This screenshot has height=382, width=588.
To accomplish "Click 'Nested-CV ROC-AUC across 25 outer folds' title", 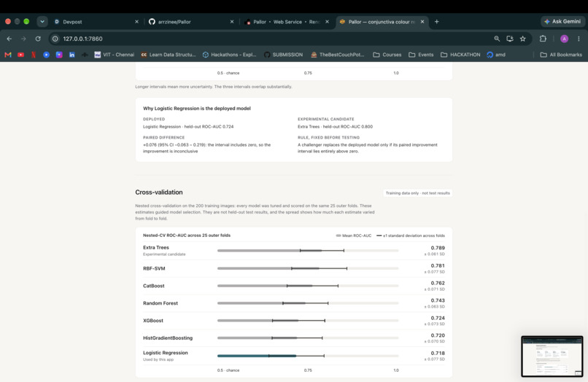I will (x=187, y=235).
